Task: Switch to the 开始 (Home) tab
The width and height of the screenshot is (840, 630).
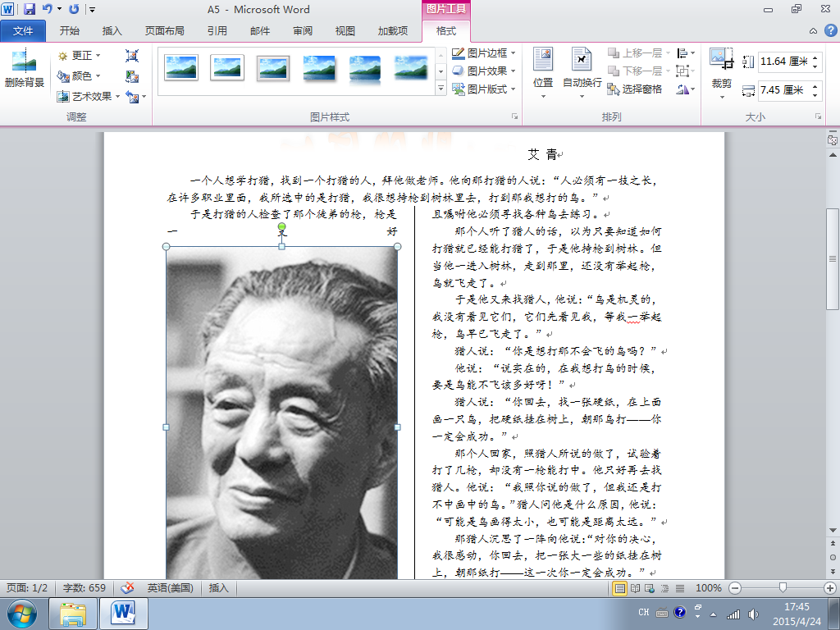Action: pyautogui.click(x=70, y=31)
